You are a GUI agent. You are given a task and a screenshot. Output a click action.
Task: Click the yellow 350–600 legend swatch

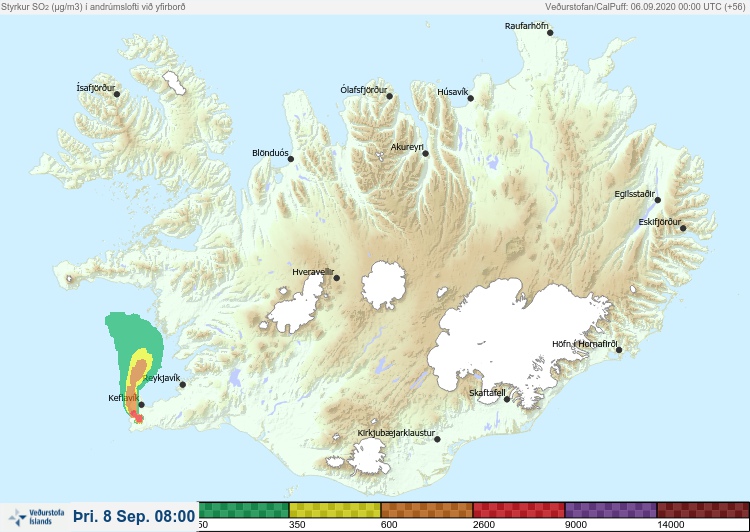(335, 510)
